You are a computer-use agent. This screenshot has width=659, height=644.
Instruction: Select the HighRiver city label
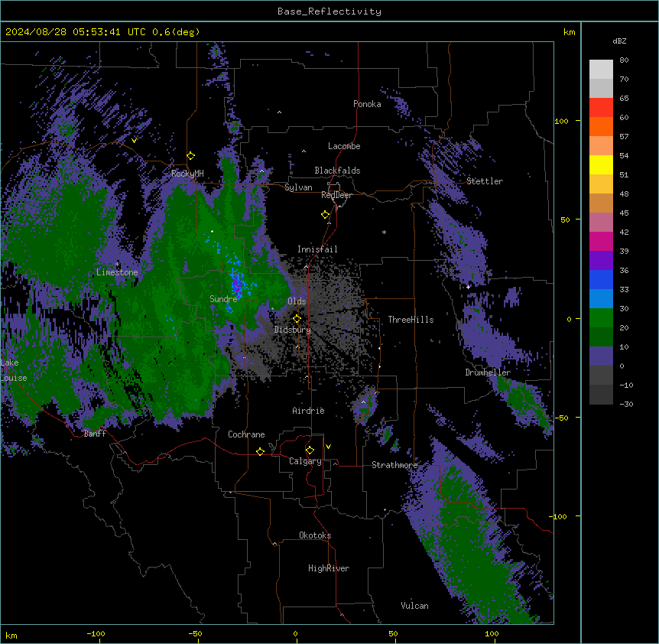pyautogui.click(x=329, y=568)
